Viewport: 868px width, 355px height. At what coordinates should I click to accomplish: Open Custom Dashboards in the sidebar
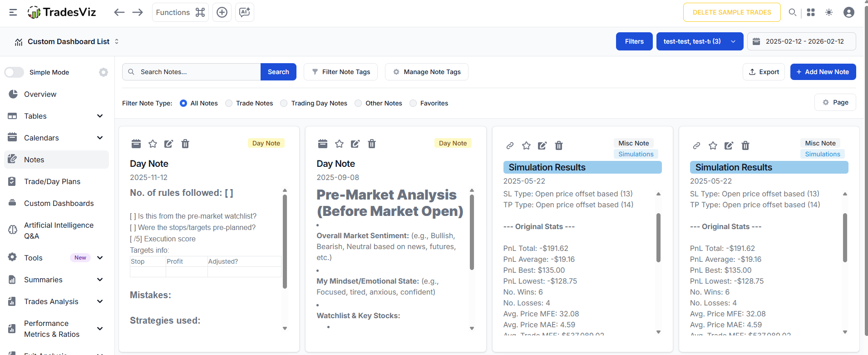(x=56, y=203)
